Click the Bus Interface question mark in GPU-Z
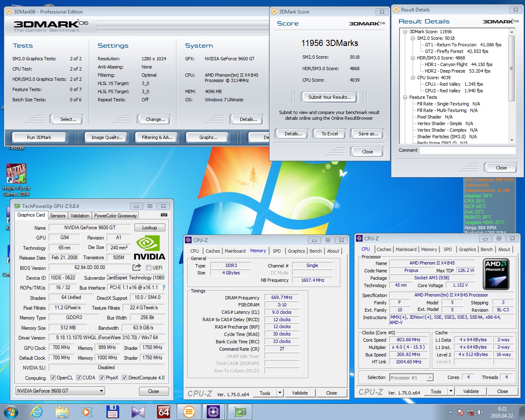Image resolution: width=525 pixels, height=420 pixels. [164, 288]
